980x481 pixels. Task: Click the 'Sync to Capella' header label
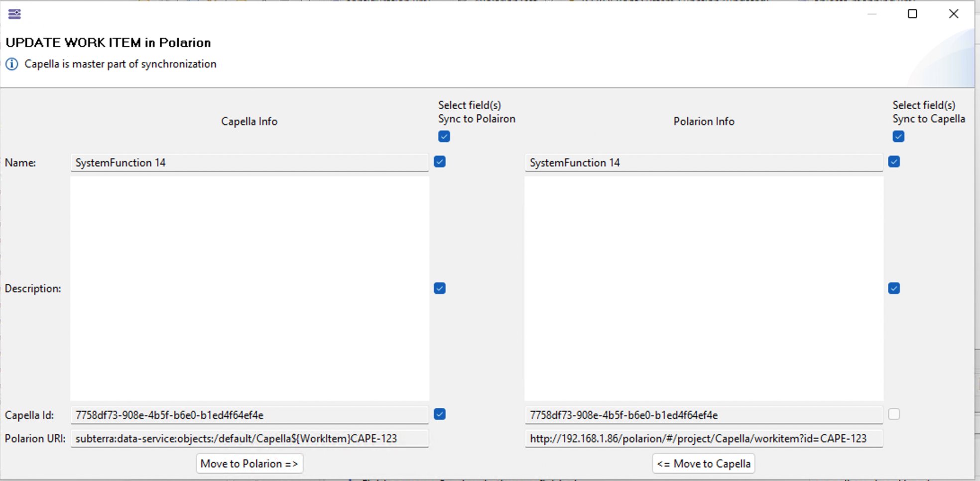pyautogui.click(x=929, y=119)
